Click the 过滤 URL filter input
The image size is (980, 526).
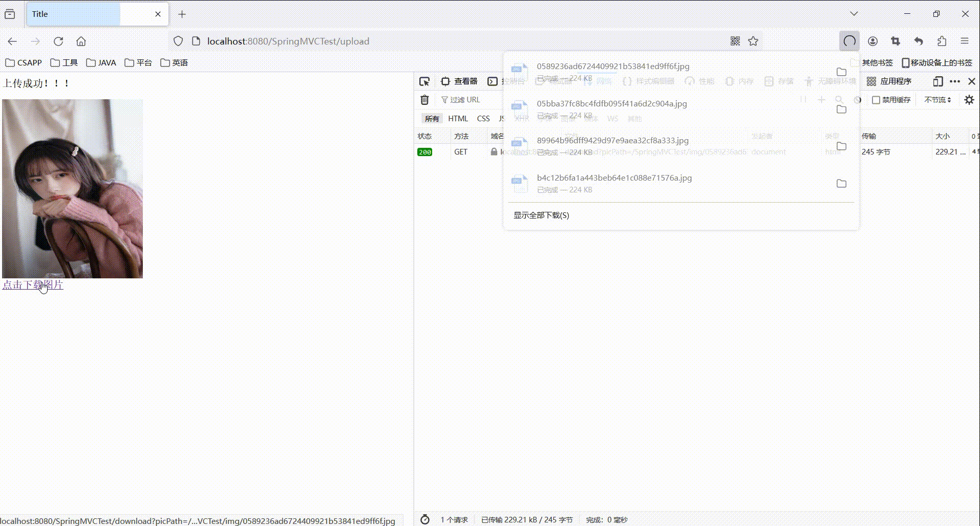(x=468, y=99)
